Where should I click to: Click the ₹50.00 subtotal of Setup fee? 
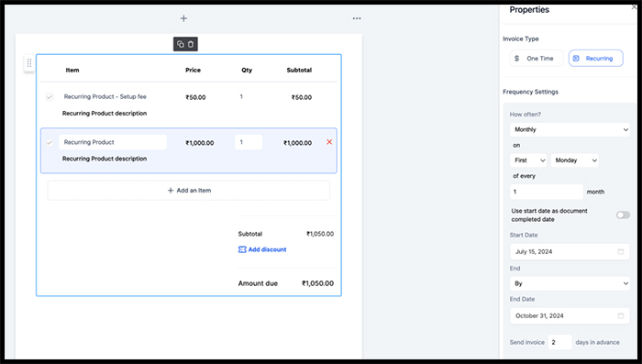pos(302,97)
